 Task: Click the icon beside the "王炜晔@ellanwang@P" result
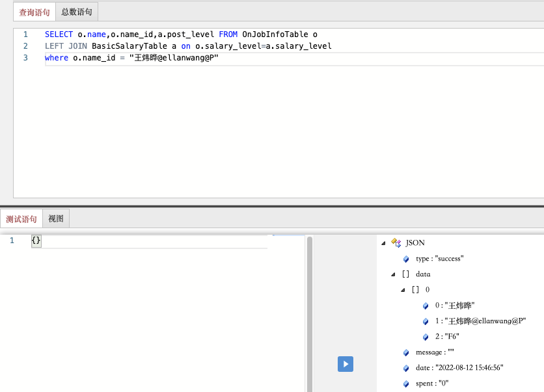[x=426, y=321]
